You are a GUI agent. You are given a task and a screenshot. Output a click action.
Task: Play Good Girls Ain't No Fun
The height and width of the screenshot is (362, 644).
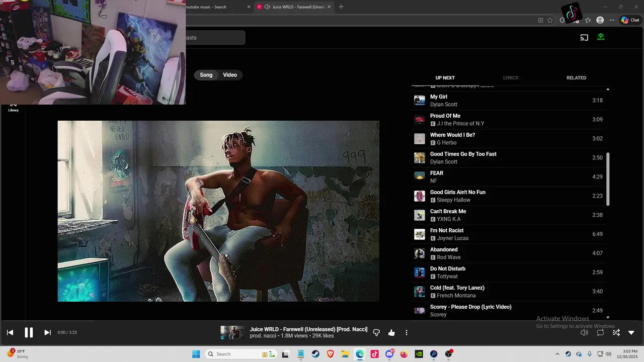click(509, 196)
